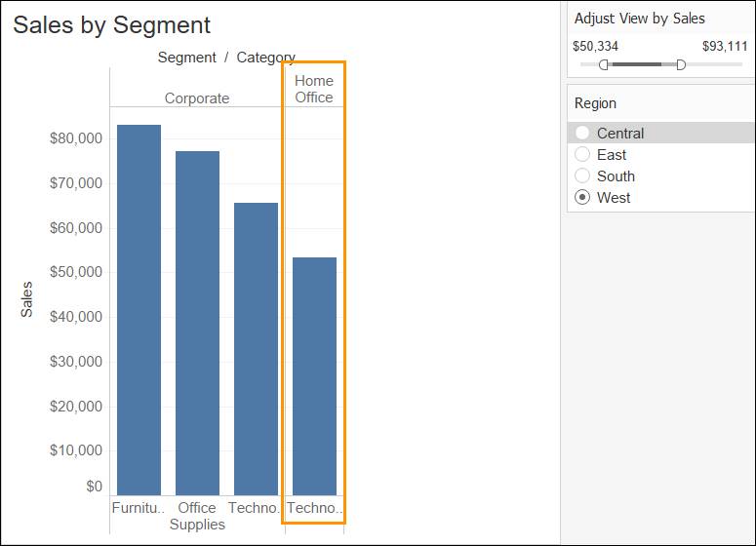Viewport: 756px width, 546px height.
Task: Click the Corporate segment header
Action: [197, 97]
